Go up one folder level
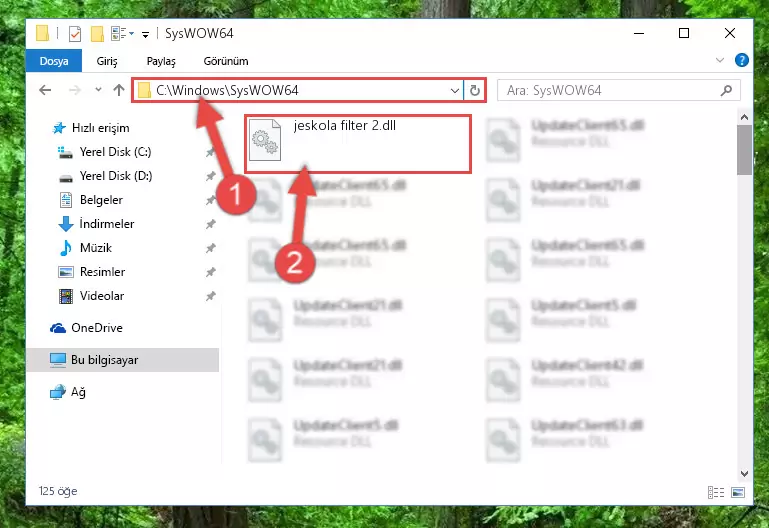Screen dimensions: 769x528 [x=119, y=90]
